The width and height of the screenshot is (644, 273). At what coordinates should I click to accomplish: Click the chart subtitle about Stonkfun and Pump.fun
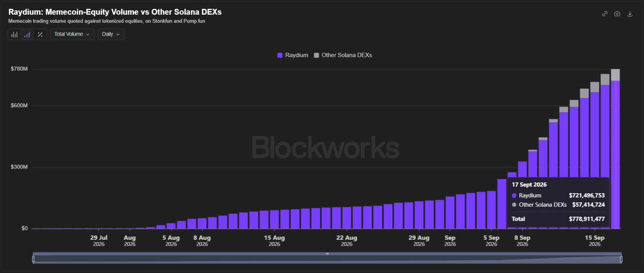click(107, 21)
